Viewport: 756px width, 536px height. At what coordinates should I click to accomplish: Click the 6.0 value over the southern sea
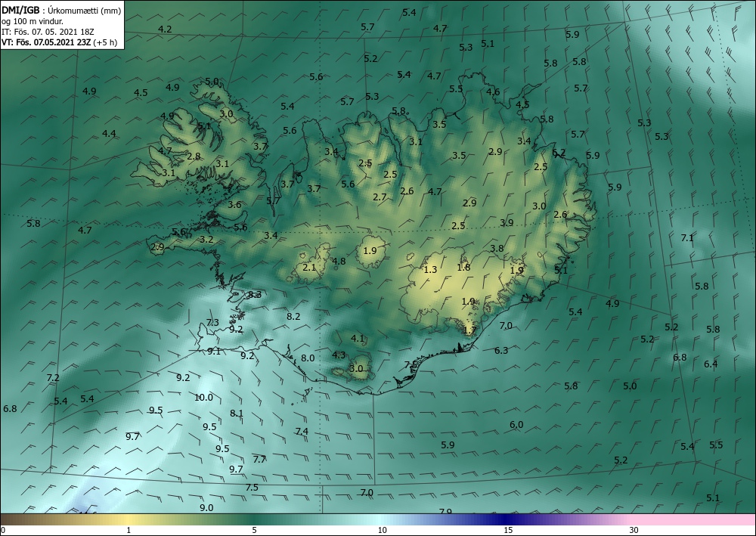(x=516, y=425)
